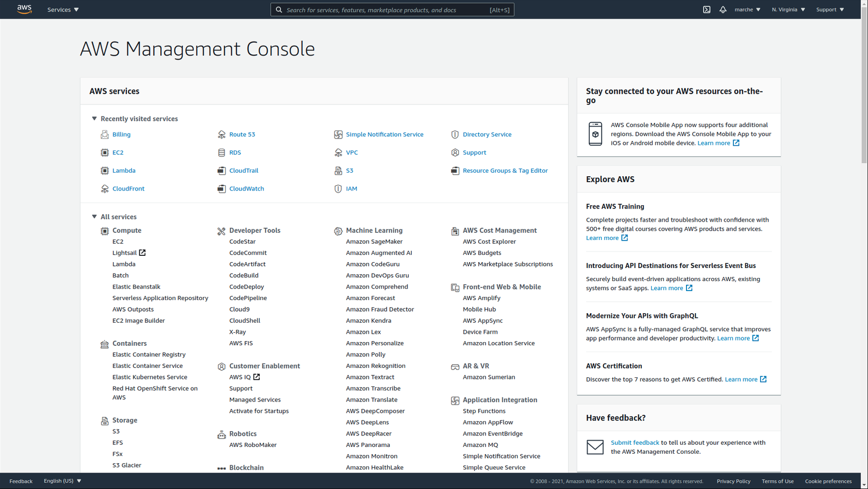Click the AWS logo home icon
868x489 pixels.
click(x=24, y=9)
